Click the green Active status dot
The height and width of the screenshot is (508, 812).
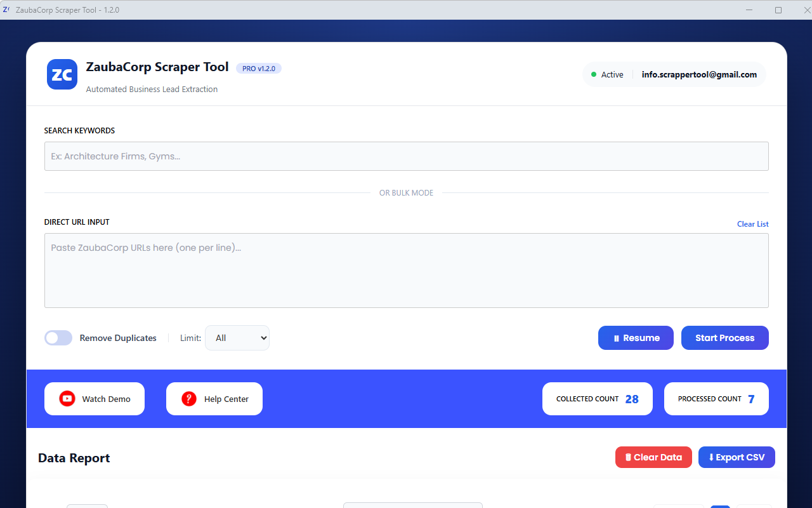pos(594,74)
